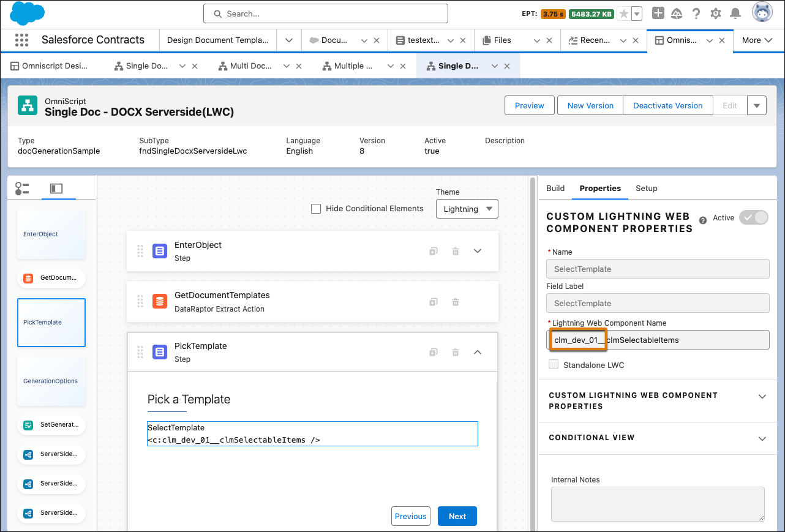Select the SetGenerat... item in sidebar
Viewport: 785px width, 532px height.
tap(51, 425)
